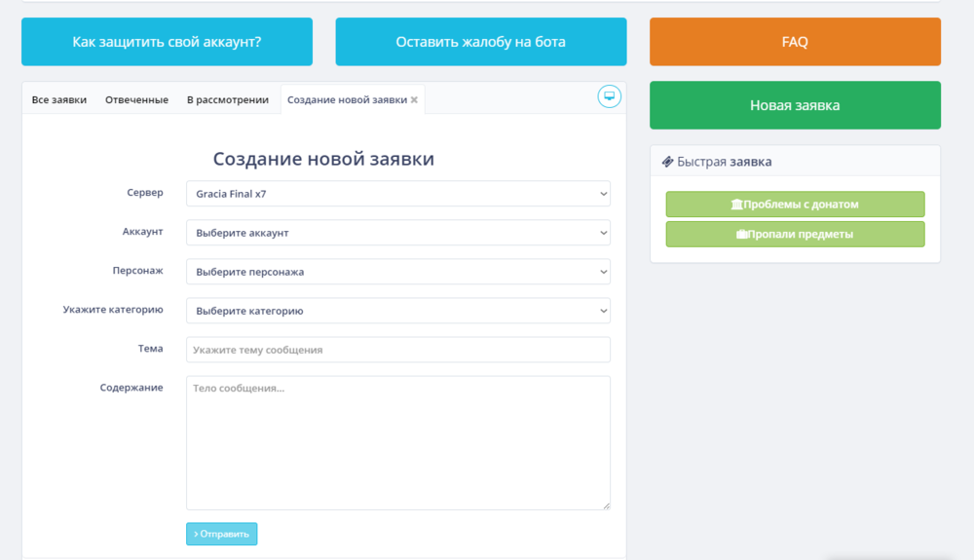This screenshot has height=560, width=974.
Task: Expand the Выберите категорию dropdown
Action: click(x=397, y=311)
